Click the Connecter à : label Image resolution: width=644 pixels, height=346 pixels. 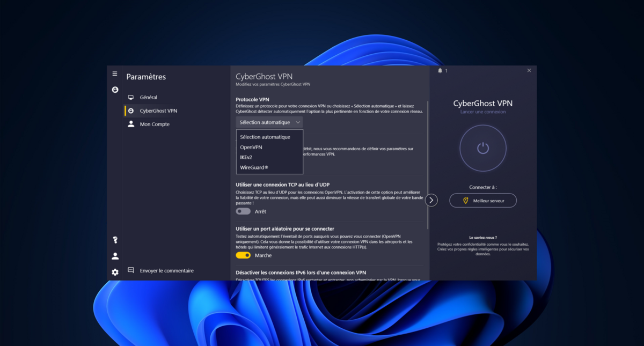point(483,187)
